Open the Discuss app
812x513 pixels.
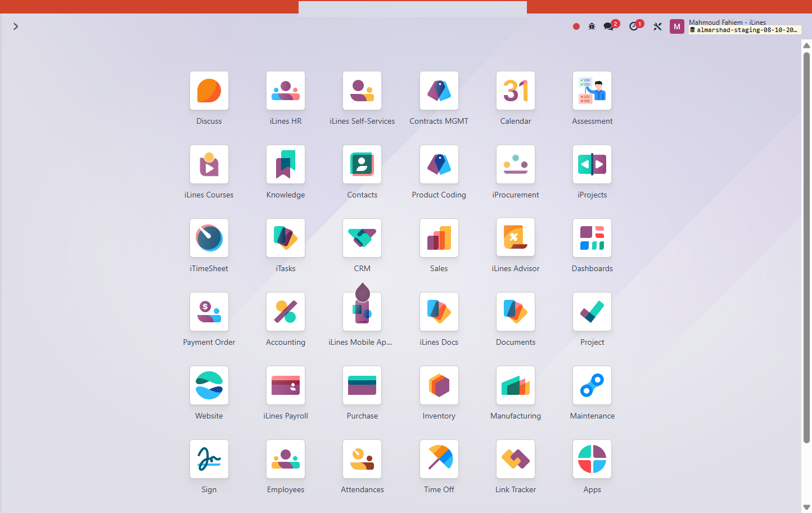tap(209, 91)
